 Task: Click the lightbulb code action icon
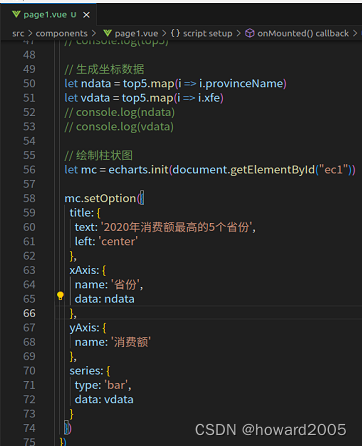tap(60, 296)
